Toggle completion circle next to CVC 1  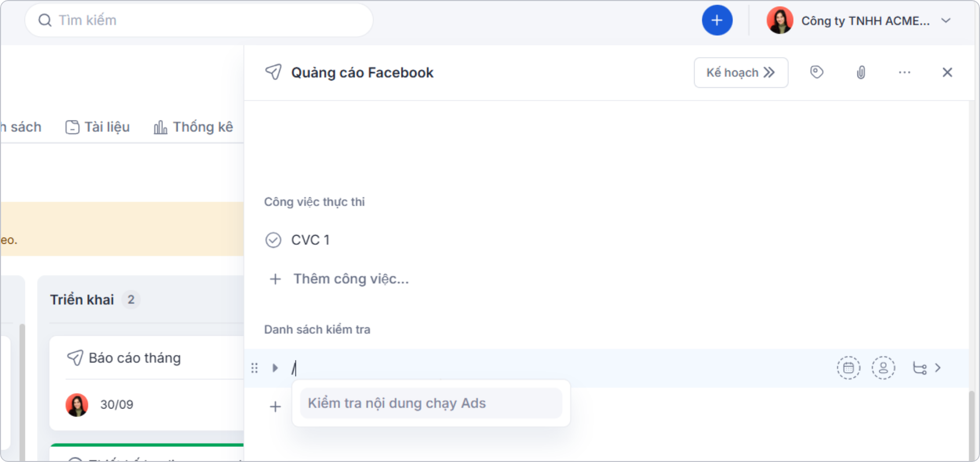274,240
